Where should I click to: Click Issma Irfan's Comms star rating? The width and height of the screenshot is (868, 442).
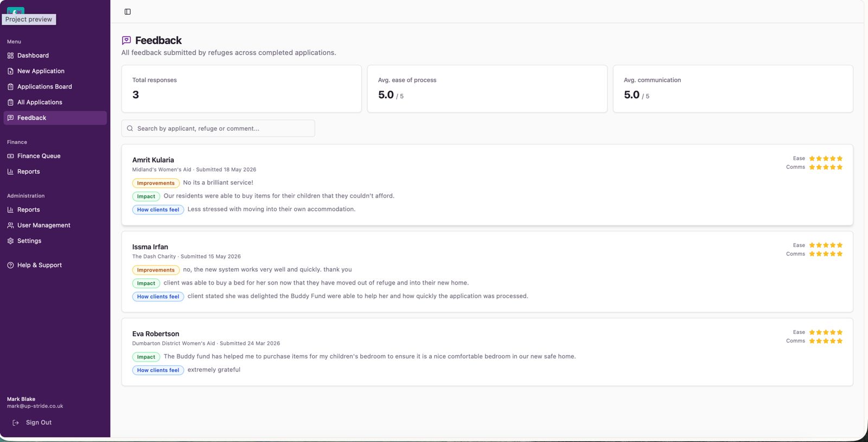[x=826, y=254]
